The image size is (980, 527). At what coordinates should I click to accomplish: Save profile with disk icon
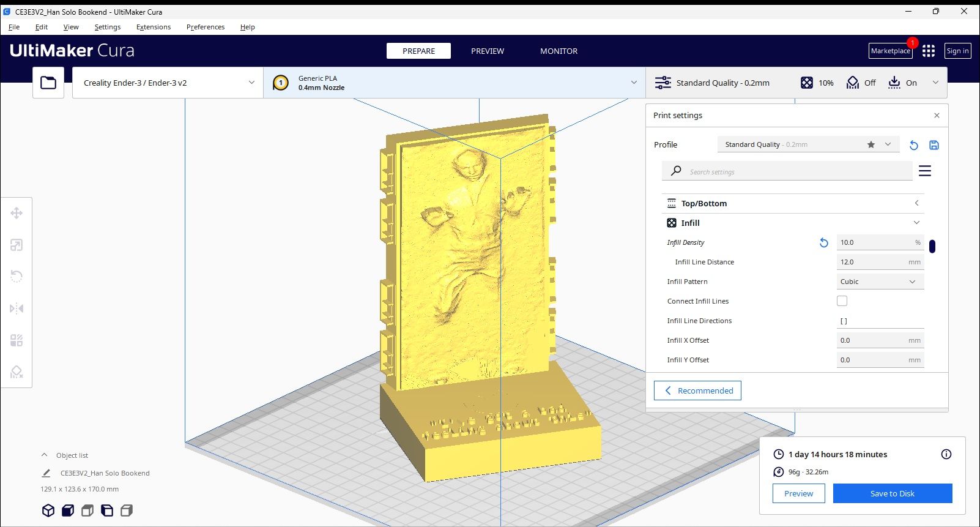click(934, 145)
